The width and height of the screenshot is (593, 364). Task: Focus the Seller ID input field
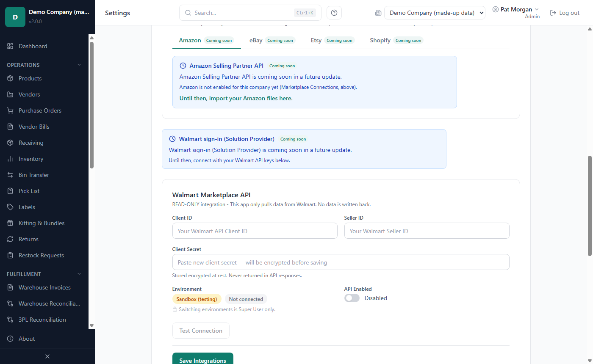[x=427, y=231]
